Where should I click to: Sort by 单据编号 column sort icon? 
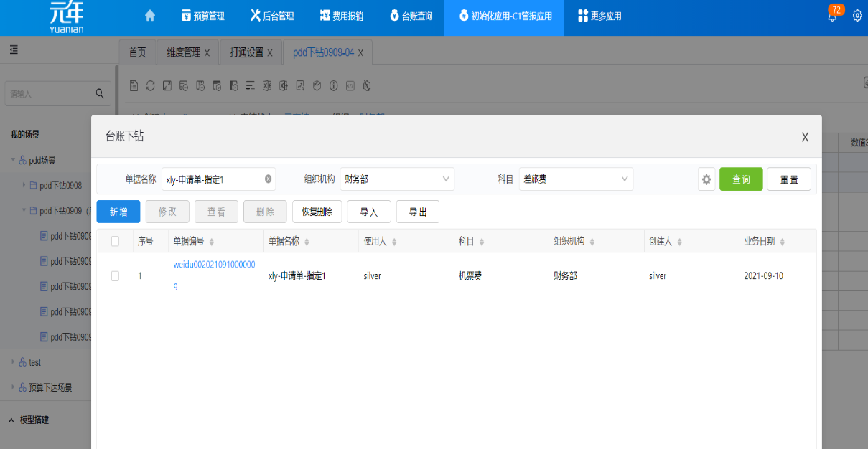coord(212,242)
